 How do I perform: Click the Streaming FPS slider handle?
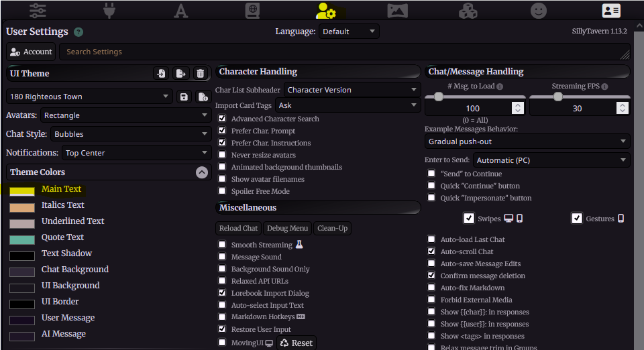557,97
